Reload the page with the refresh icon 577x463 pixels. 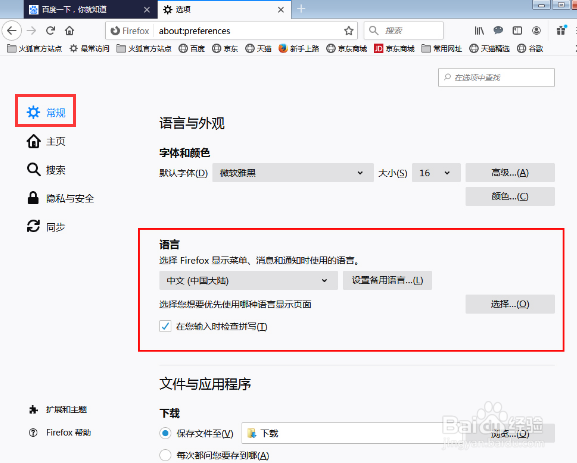[50, 31]
